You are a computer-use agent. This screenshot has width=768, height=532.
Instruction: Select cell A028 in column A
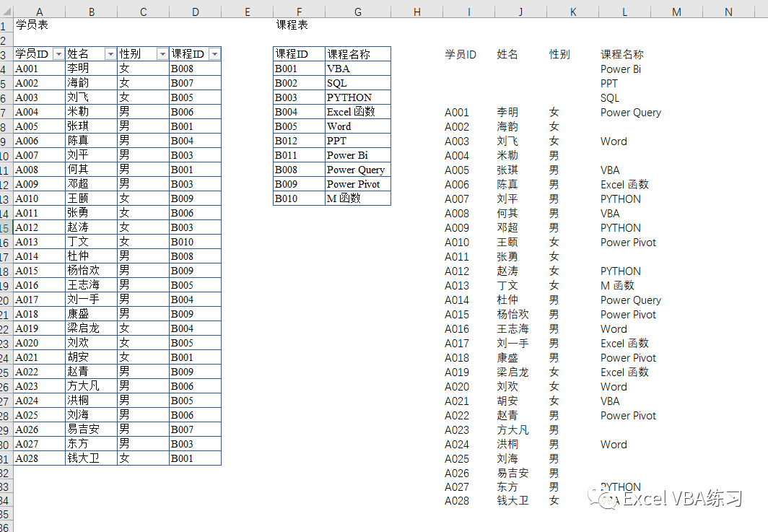39,458
